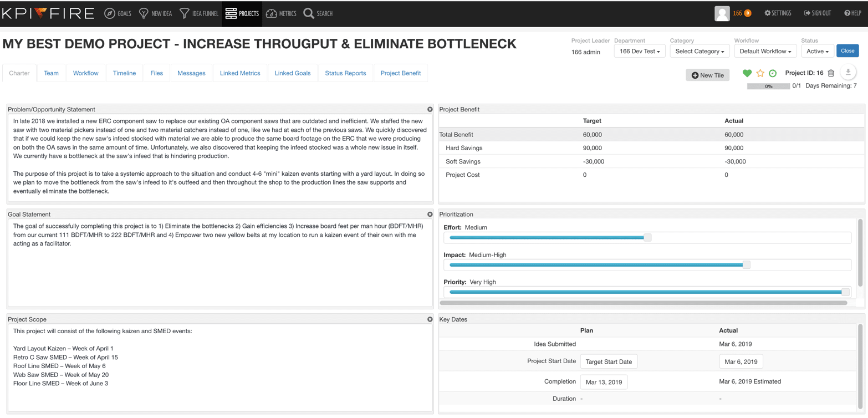Delete project using trash icon

(x=831, y=73)
